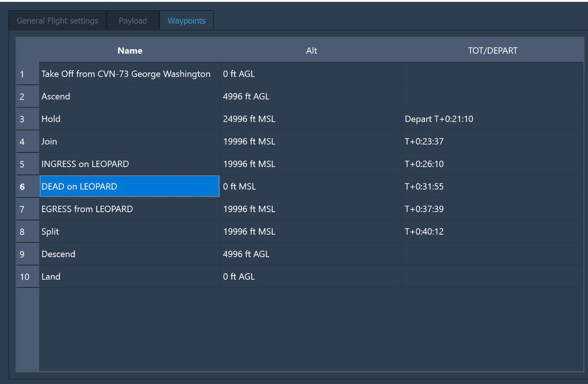
Task: Select row header number 1
Action: click(28, 74)
